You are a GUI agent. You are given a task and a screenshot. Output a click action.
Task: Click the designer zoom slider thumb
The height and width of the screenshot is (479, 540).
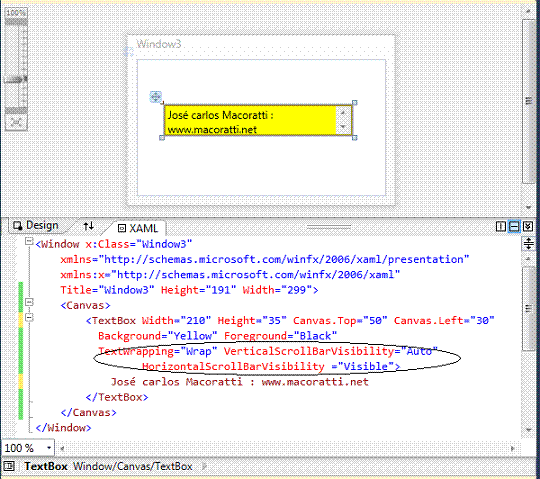[15, 80]
